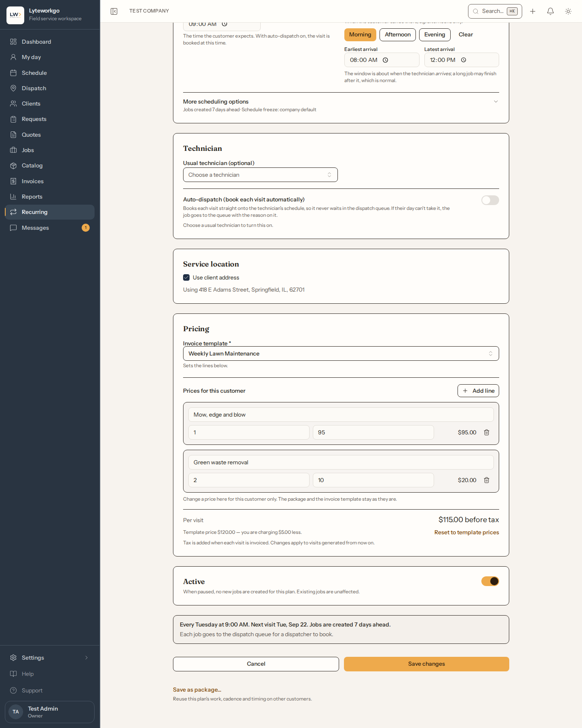Expand More scheduling options
Image resolution: width=582 pixels, height=728 pixels.
(x=341, y=105)
